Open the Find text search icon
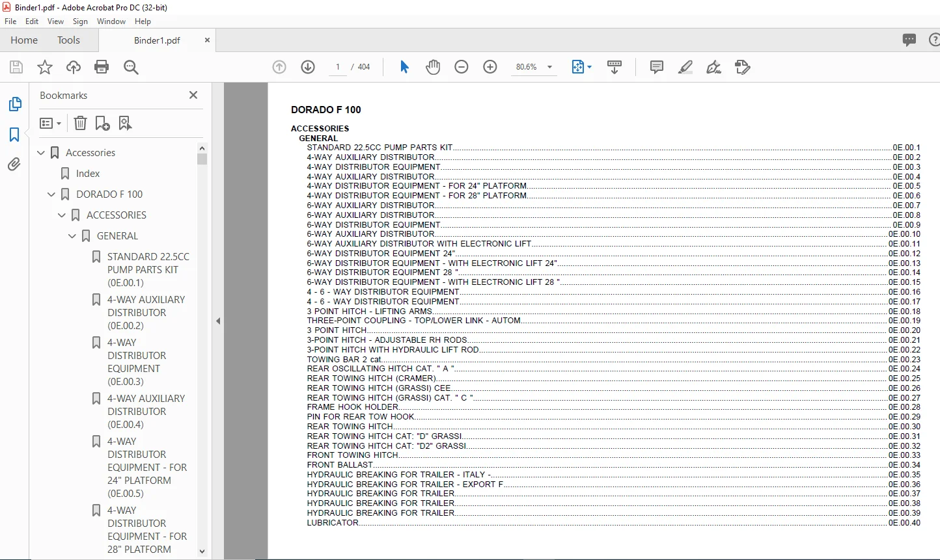This screenshot has width=940, height=560. point(131,67)
